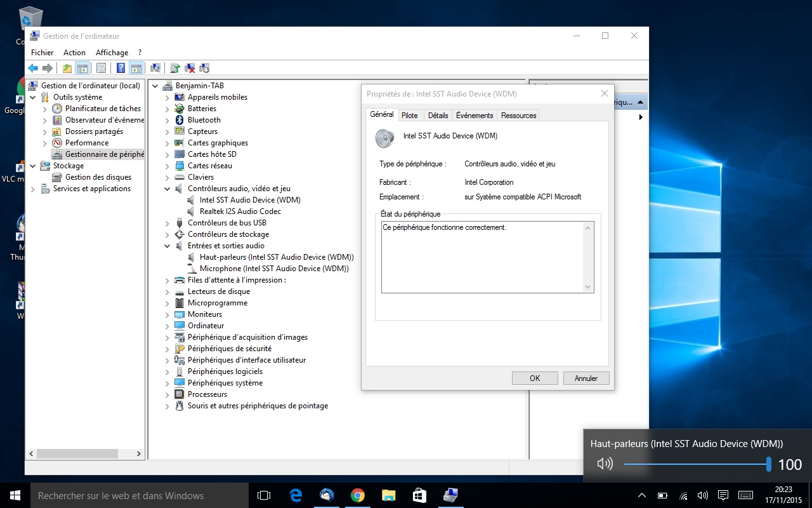Expand the Planificateur de tâches node
The image size is (812, 508).
pos(45,109)
